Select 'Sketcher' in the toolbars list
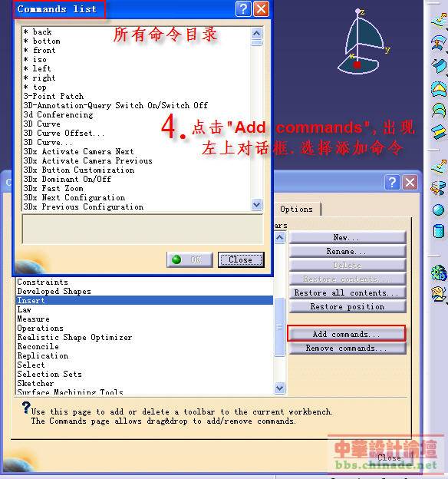This screenshot has width=448, height=479. [35, 383]
